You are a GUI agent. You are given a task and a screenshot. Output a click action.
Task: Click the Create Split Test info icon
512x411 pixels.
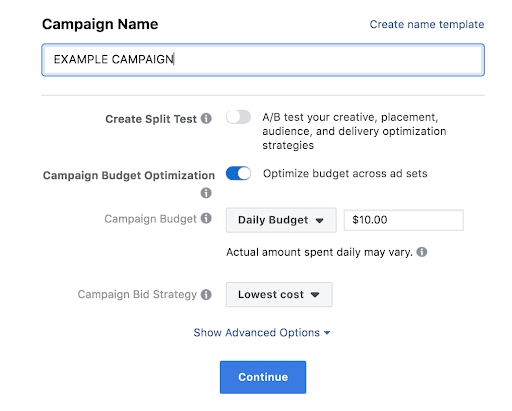coord(206,118)
